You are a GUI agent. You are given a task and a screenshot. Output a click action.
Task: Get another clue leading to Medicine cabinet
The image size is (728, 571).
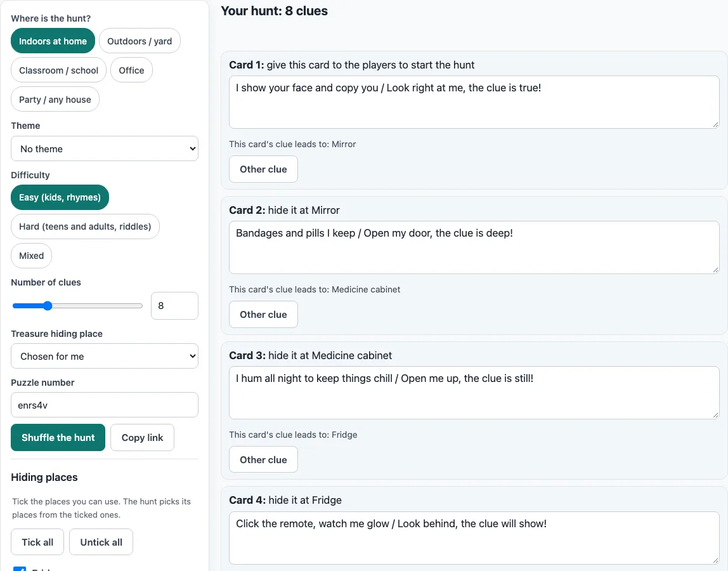pyautogui.click(x=263, y=315)
